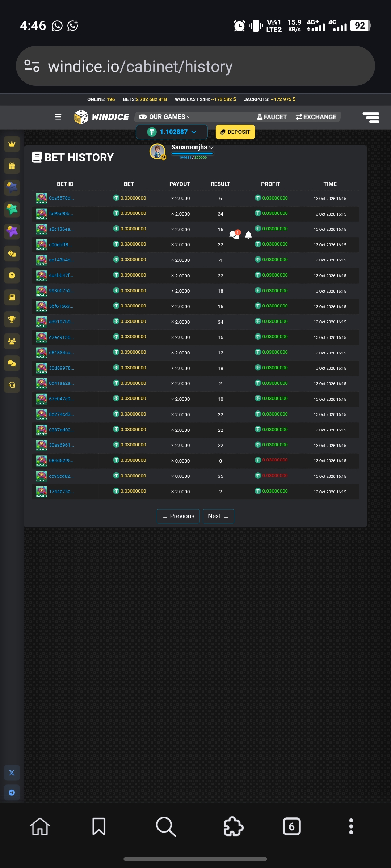Open bet ID 084d52f9 link
Screen dimensions: 391x868
coord(61,461)
